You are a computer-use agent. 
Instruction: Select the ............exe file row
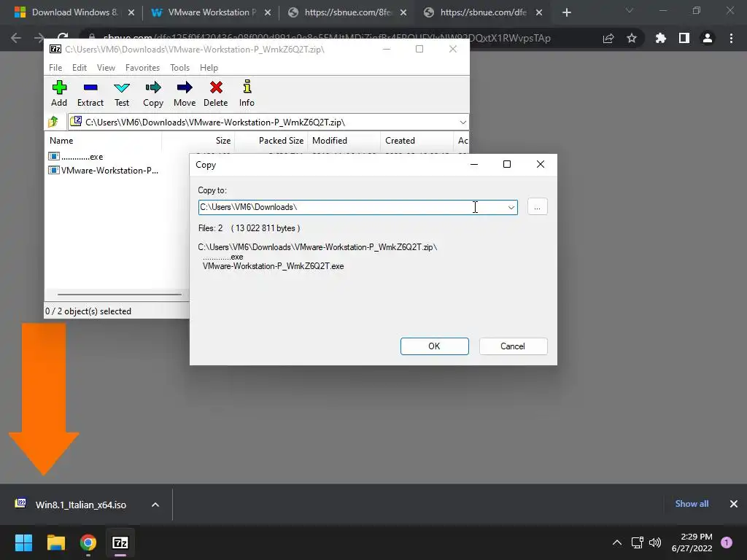[x=76, y=157]
